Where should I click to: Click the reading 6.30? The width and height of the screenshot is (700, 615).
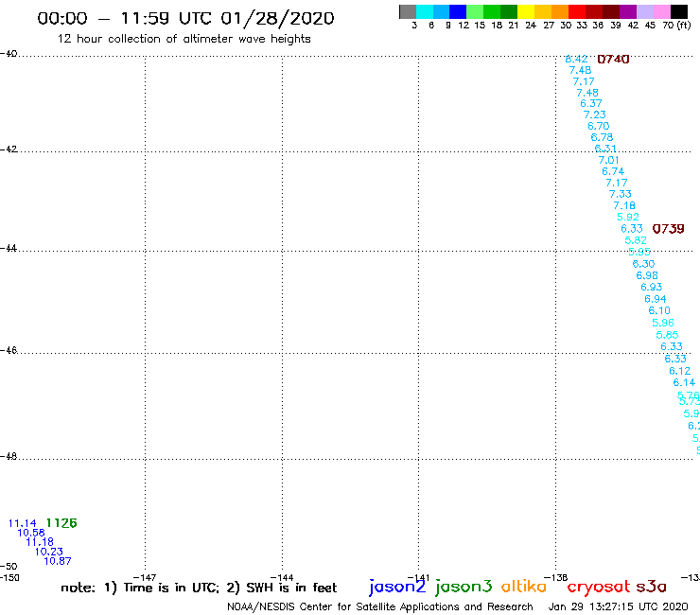tap(644, 264)
